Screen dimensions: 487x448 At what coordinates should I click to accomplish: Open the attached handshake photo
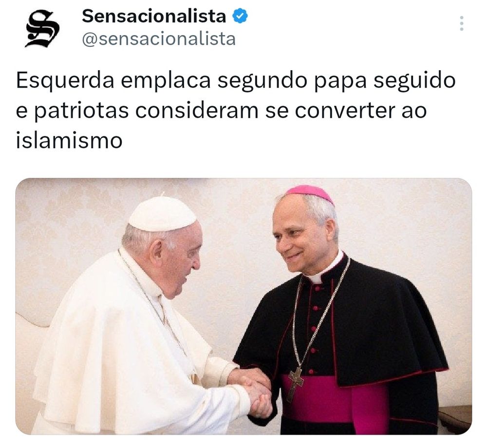point(243,306)
